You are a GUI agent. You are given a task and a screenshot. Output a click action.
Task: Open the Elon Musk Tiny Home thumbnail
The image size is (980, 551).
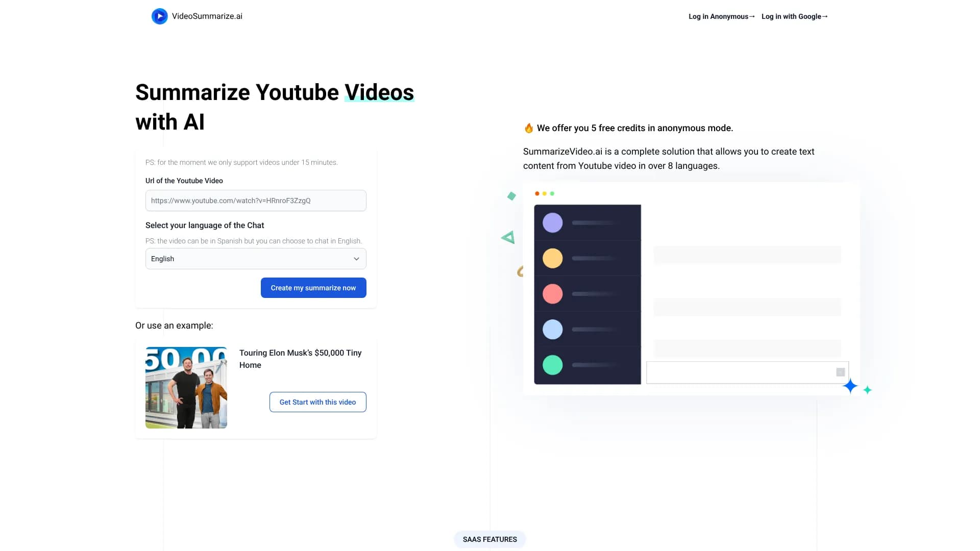coord(186,388)
